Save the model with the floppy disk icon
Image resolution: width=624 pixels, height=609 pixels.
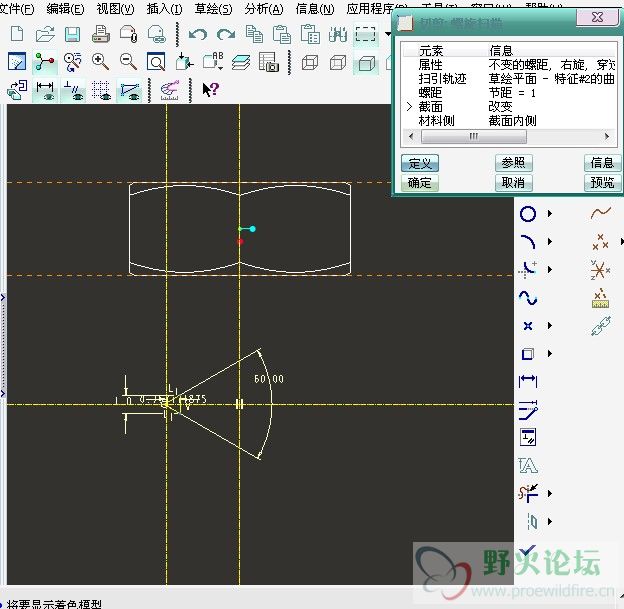[72, 35]
